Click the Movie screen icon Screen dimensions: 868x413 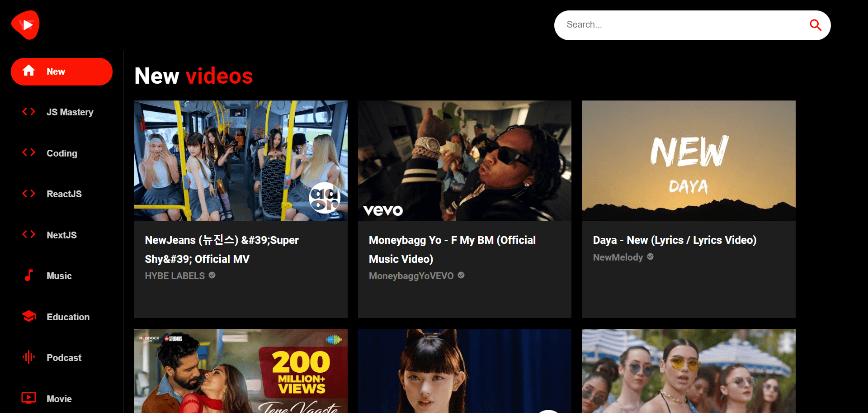pos(29,398)
